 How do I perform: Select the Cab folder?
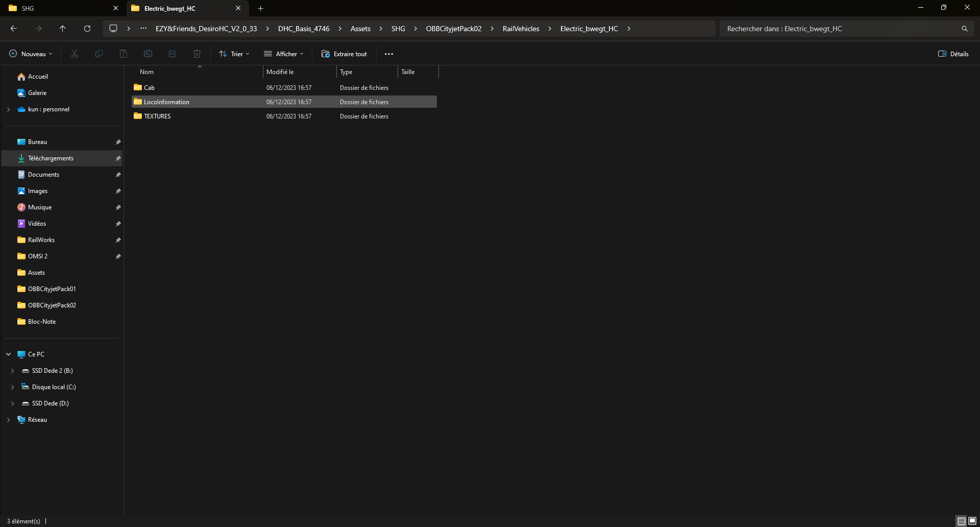tap(284, 88)
